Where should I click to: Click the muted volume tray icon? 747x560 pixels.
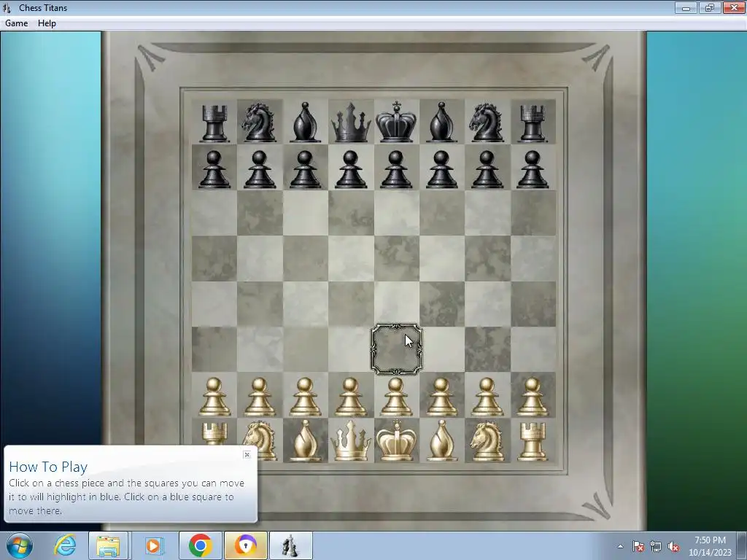[x=673, y=546]
